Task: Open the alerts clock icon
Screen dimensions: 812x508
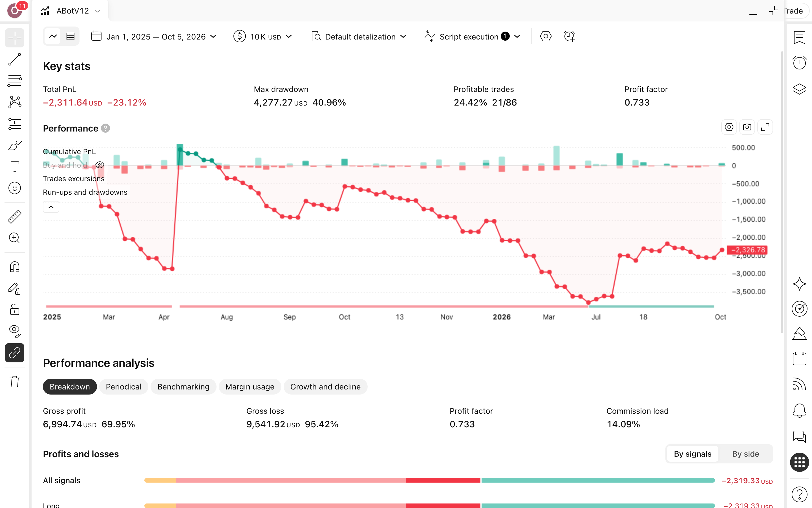Action: (x=800, y=63)
